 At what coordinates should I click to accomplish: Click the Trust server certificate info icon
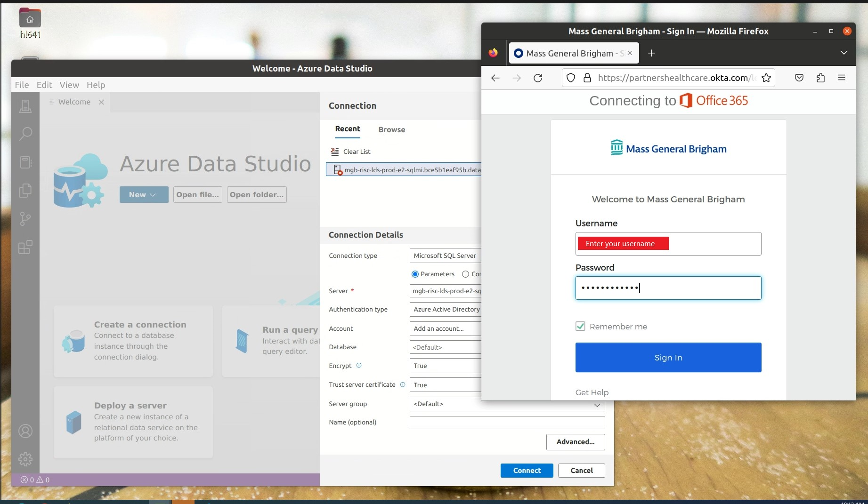403,384
